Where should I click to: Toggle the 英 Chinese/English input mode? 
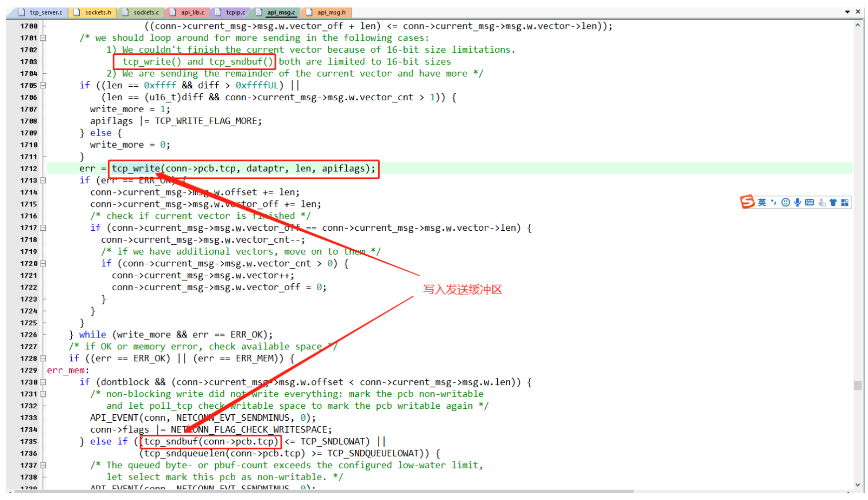click(x=762, y=202)
